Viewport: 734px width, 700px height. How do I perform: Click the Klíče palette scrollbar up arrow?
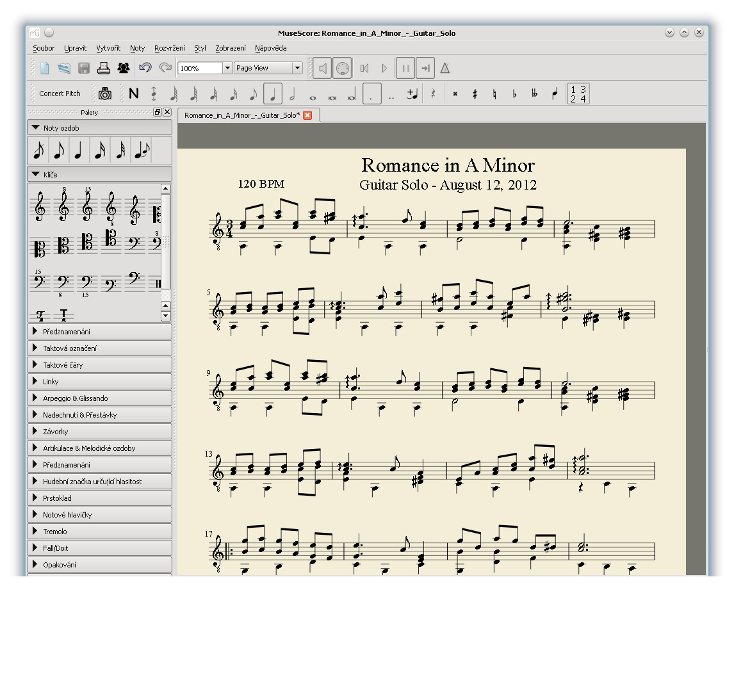[x=166, y=189]
